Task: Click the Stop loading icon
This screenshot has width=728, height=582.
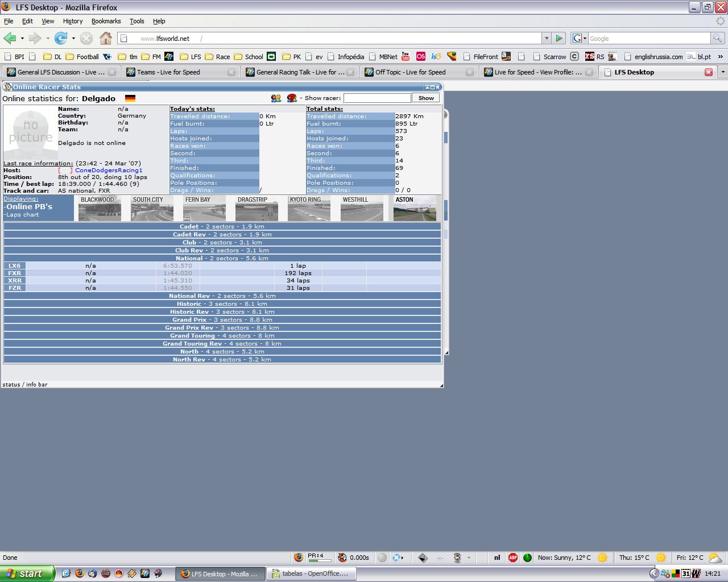Action: click(x=86, y=38)
